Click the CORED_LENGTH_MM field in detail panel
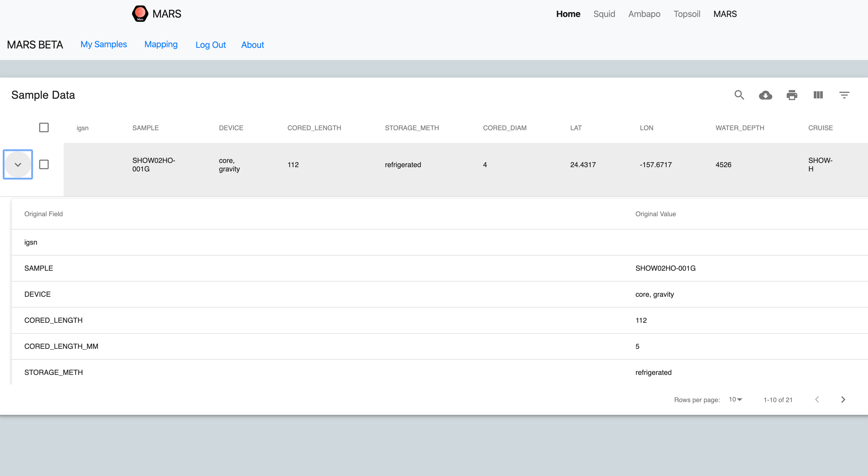Image resolution: width=868 pixels, height=476 pixels. pyautogui.click(x=61, y=346)
